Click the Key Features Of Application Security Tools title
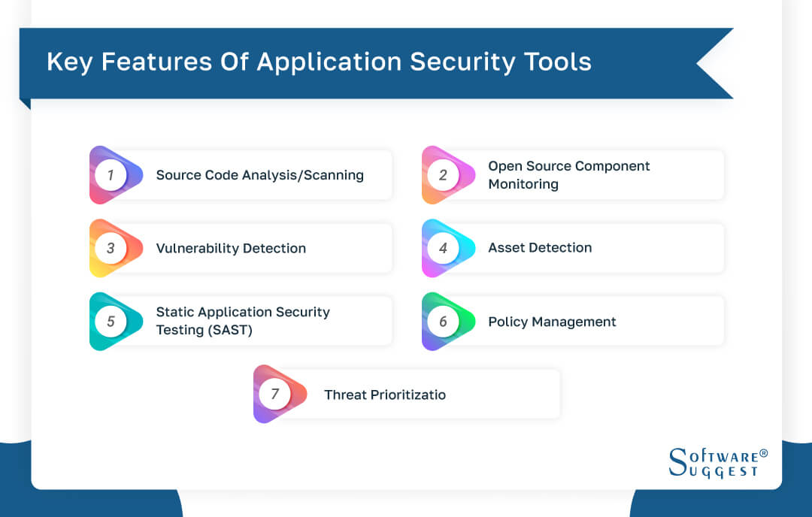Screen dimensions: 812x517 coord(320,62)
